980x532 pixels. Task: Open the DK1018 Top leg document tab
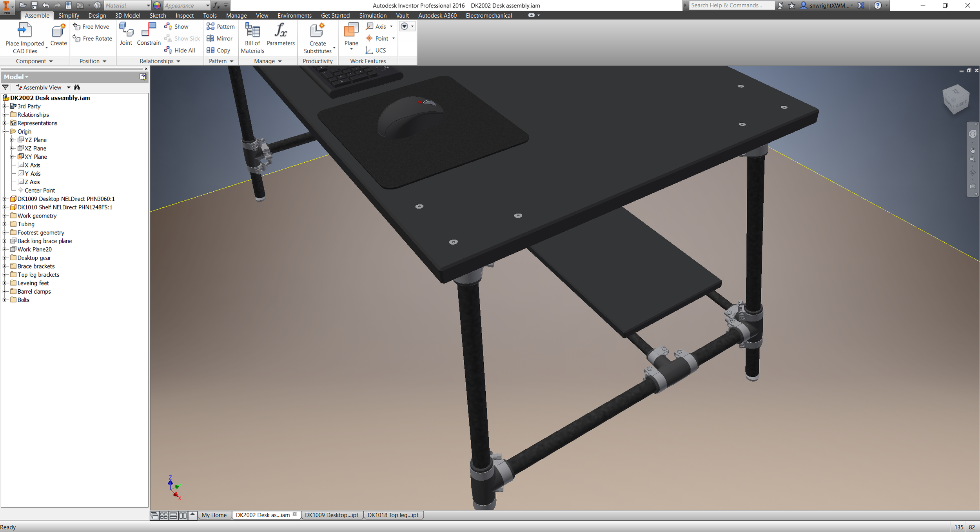[393, 515]
